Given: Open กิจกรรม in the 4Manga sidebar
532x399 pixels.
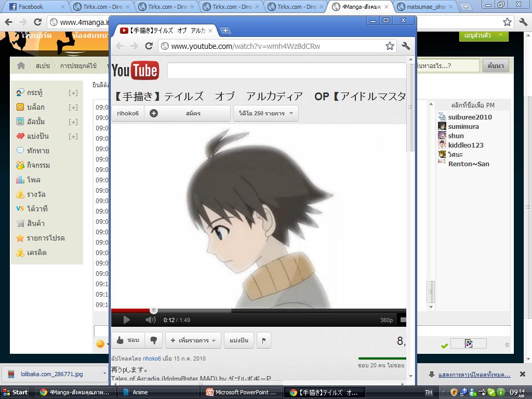Looking at the screenshot, I should pyautogui.click(x=38, y=165).
